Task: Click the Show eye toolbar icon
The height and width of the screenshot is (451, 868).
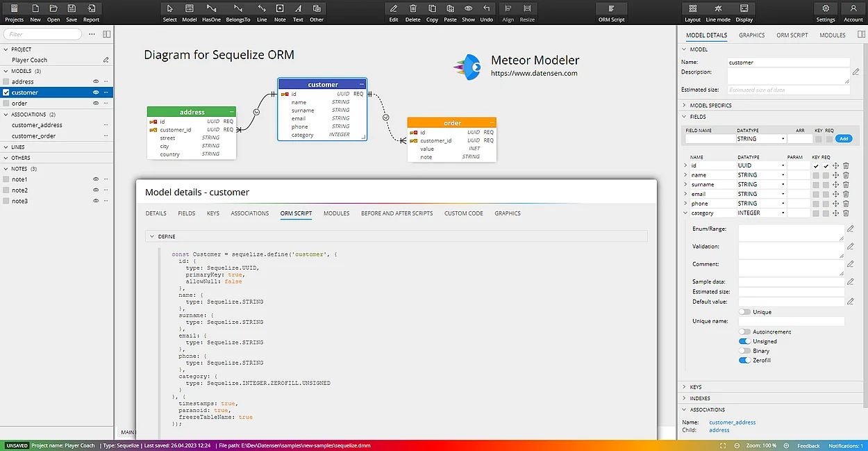Action: [x=469, y=12]
